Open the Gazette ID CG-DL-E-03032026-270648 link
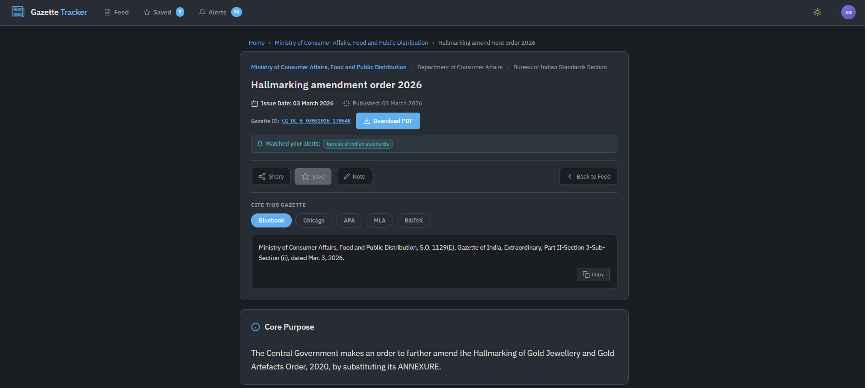Image resolution: width=868 pixels, height=388 pixels. click(316, 121)
